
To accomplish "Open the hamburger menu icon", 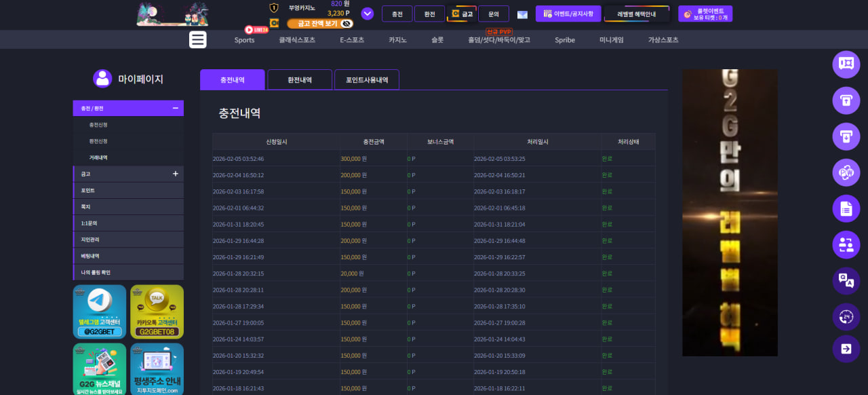I will 197,39.
